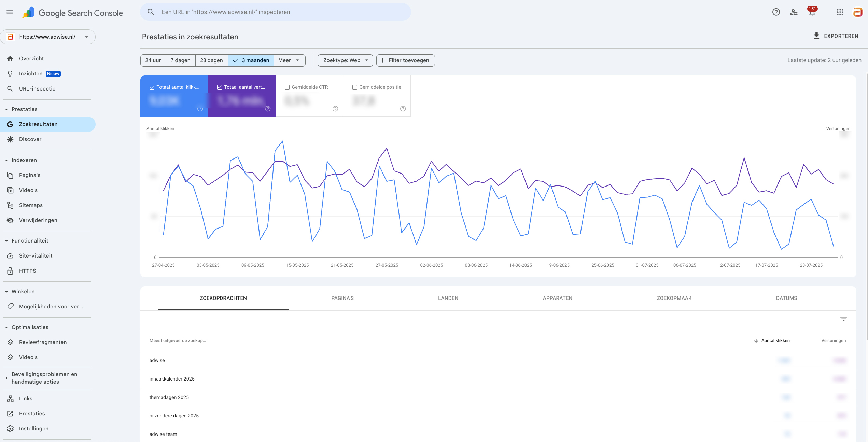Click the table filter rows icon
Screen dimensions: 868x442
(x=843, y=319)
